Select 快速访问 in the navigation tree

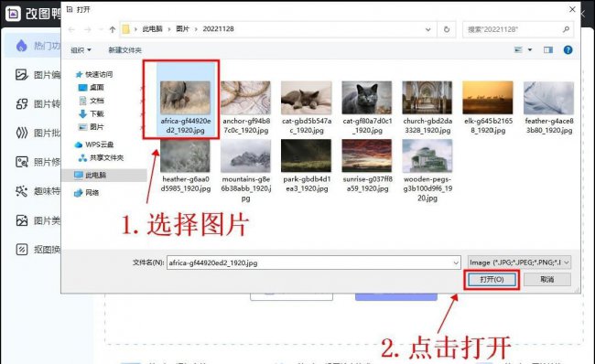[x=99, y=74]
